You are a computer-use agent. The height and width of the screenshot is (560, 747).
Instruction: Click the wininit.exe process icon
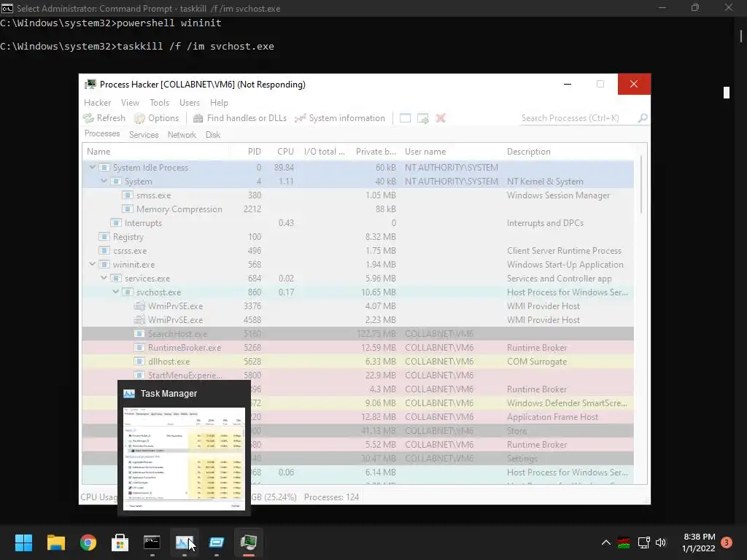(104, 264)
